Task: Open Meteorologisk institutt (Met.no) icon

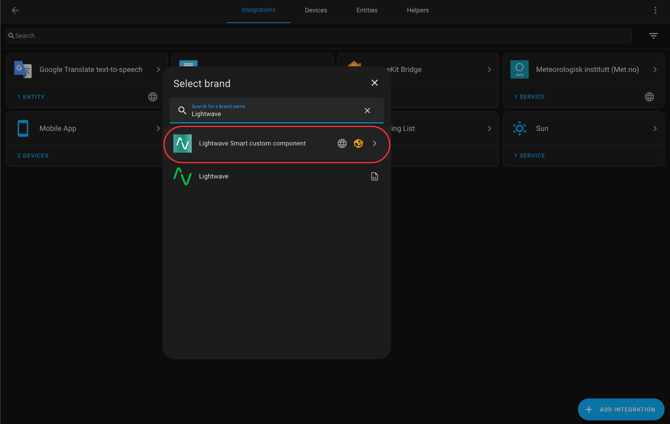Action: (x=520, y=69)
